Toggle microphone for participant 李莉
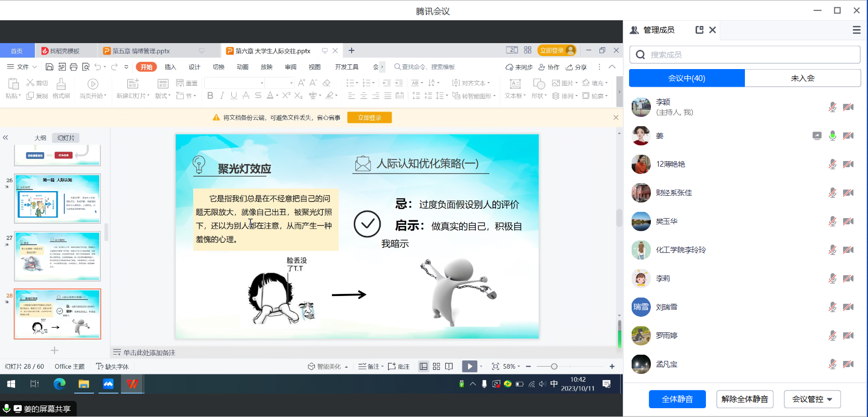The width and height of the screenshot is (868, 417). point(832,278)
